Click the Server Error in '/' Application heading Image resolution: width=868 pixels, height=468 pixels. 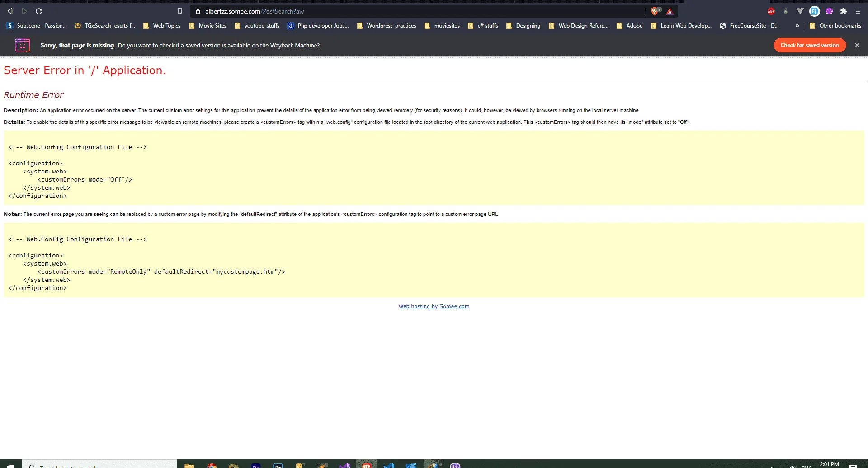point(85,70)
